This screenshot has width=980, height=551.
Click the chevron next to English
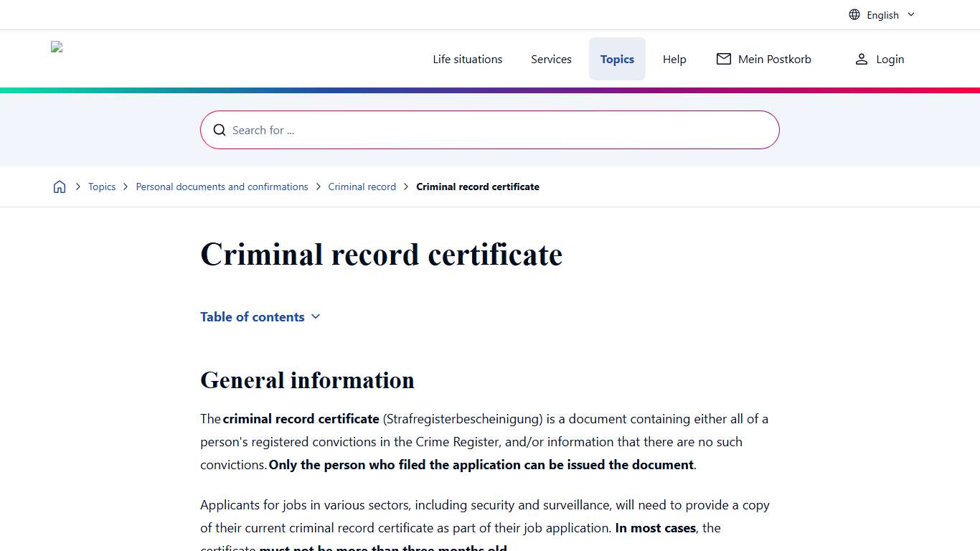910,14
